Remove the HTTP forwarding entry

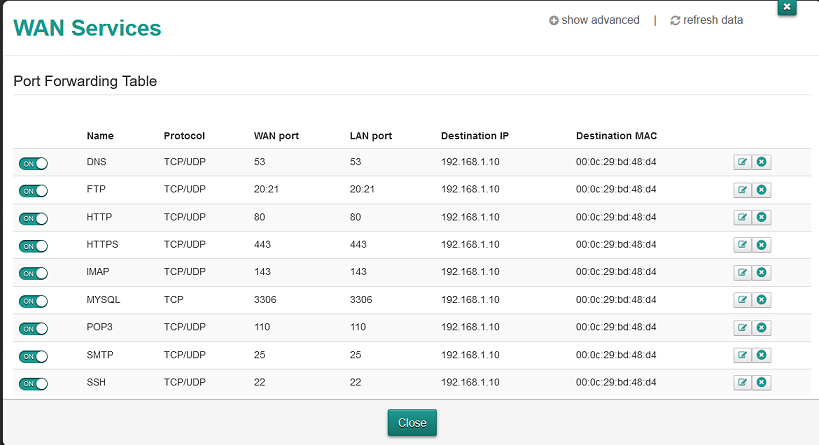762,217
